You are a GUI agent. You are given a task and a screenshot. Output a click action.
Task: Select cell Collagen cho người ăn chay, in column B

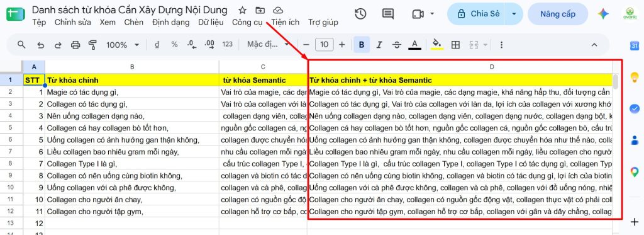pyautogui.click(x=132, y=200)
